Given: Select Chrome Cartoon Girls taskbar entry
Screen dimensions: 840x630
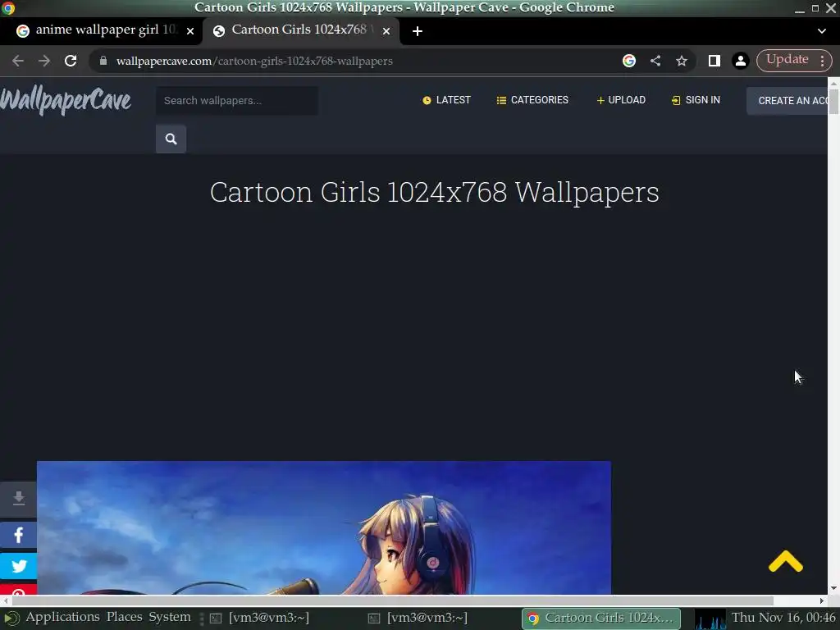Looking at the screenshot, I should [601, 619].
